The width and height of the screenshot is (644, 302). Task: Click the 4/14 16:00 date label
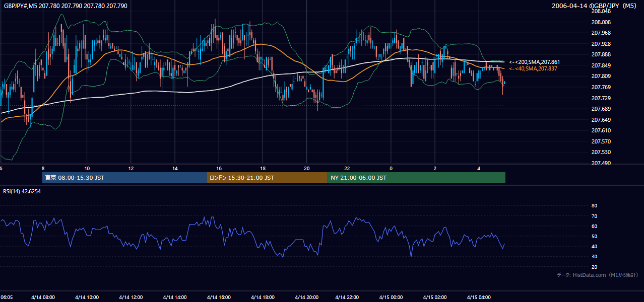pyautogui.click(x=219, y=297)
